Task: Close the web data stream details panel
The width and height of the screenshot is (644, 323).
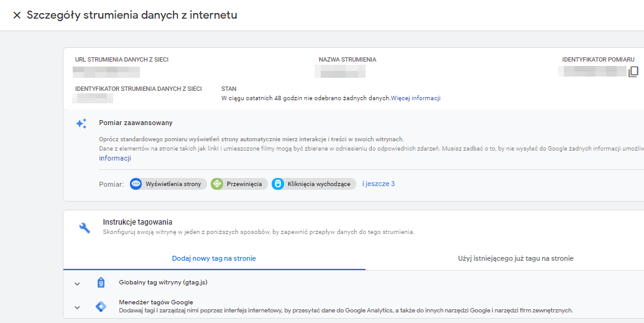Action: click(17, 16)
